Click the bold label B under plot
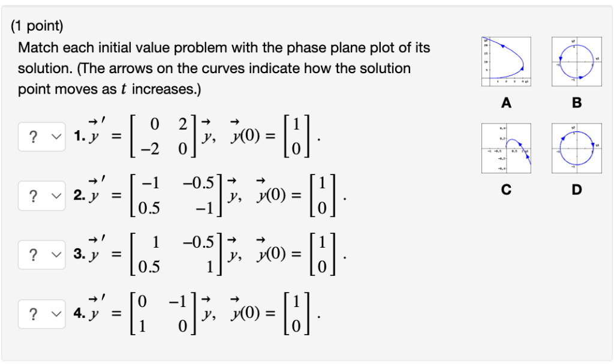Screen dimensions: 614x364 (577, 103)
